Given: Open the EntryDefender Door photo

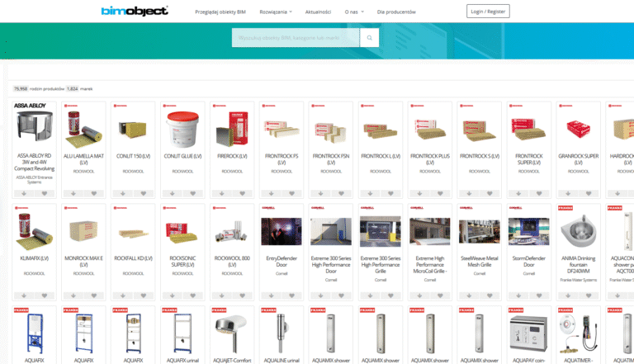Looking at the screenshot, I should click(x=282, y=231).
